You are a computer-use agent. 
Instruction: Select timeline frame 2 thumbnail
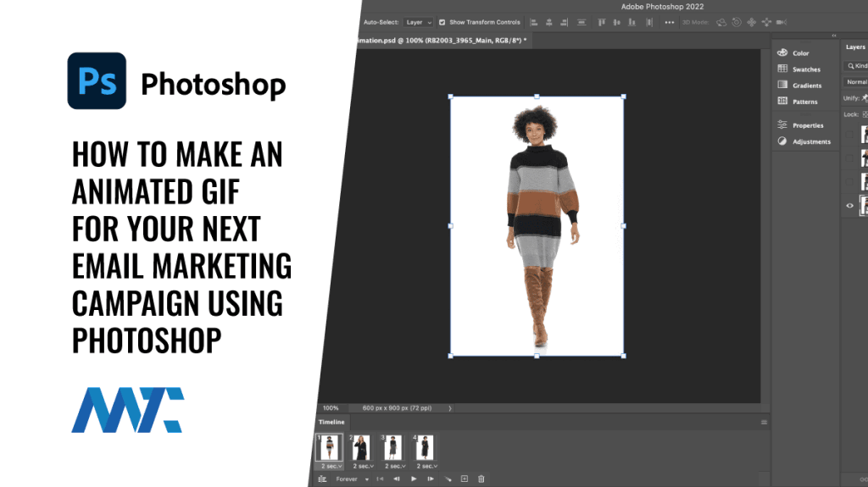coord(361,448)
